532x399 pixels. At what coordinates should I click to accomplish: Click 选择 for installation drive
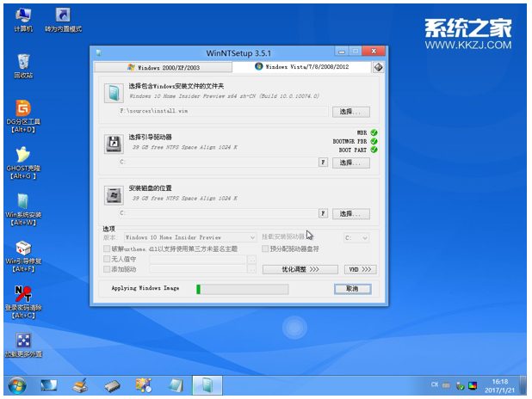(351, 213)
